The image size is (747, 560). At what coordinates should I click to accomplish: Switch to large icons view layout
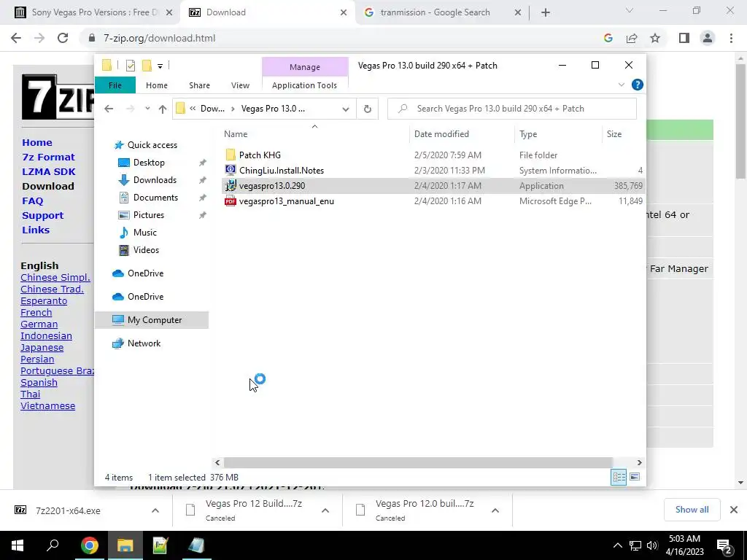635,477
